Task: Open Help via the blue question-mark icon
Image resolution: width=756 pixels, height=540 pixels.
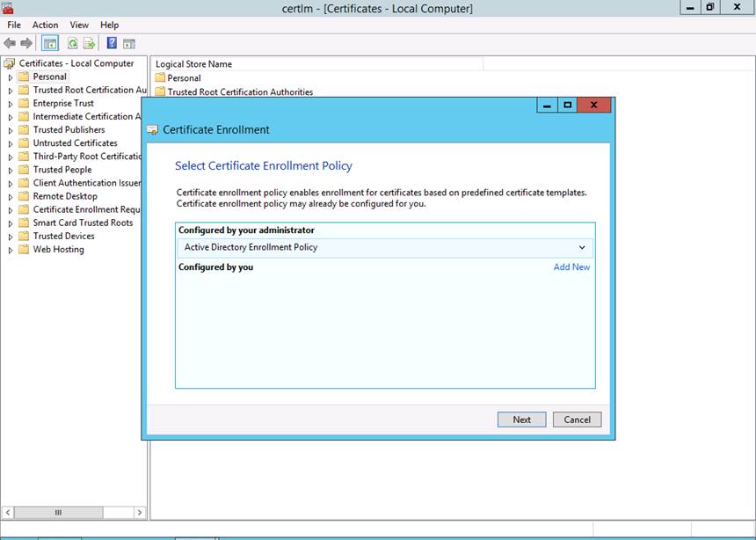Action: [x=112, y=43]
